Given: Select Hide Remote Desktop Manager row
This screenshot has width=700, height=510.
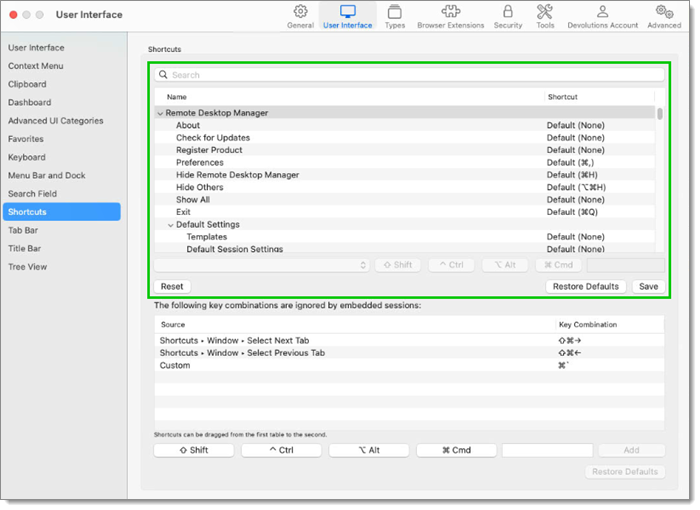Looking at the screenshot, I should click(405, 175).
